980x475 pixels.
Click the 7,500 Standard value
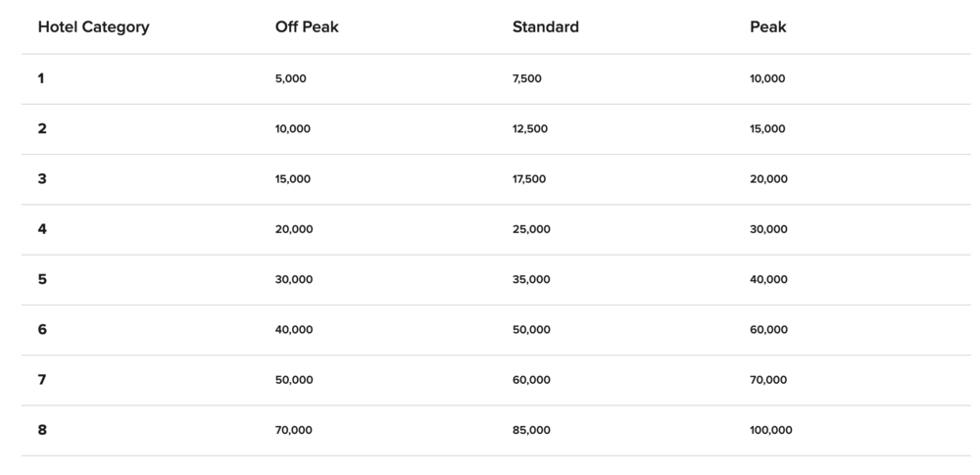point(526,78)
